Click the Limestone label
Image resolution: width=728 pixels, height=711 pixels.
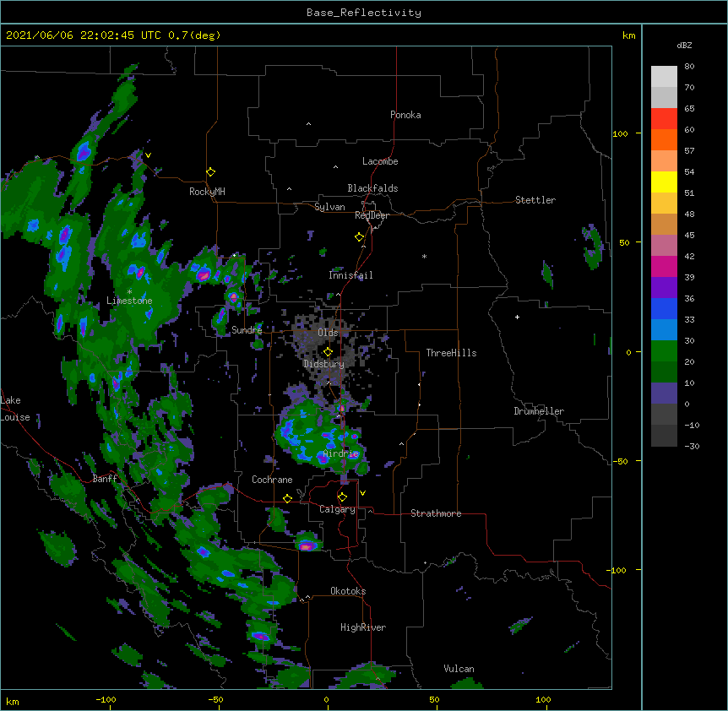[x=129, y=301]
